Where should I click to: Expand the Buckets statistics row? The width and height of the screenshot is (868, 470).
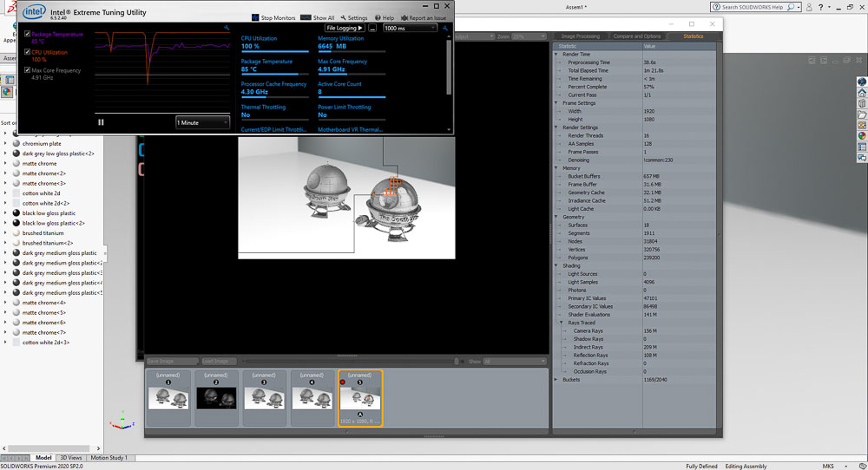point(556,379)
